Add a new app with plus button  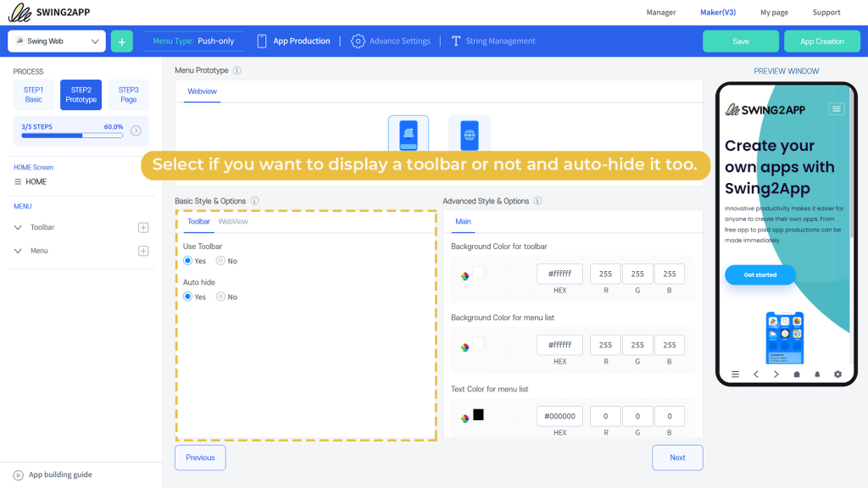click(122, 42)
